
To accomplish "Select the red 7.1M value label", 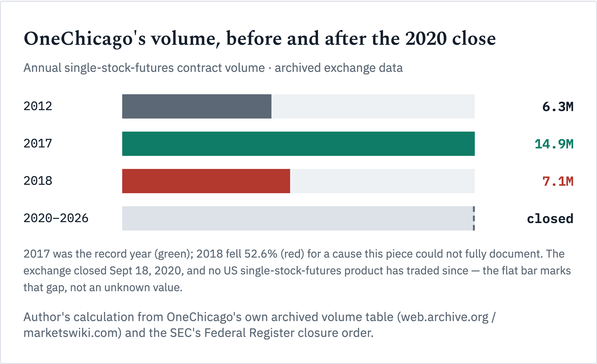I will [x=558, y=182].
